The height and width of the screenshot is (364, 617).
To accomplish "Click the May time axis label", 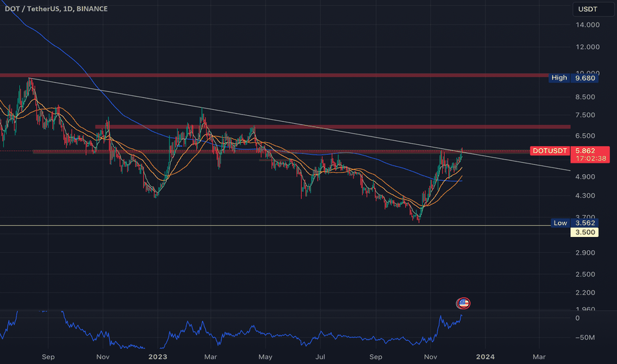I will (x=265, y=357).
